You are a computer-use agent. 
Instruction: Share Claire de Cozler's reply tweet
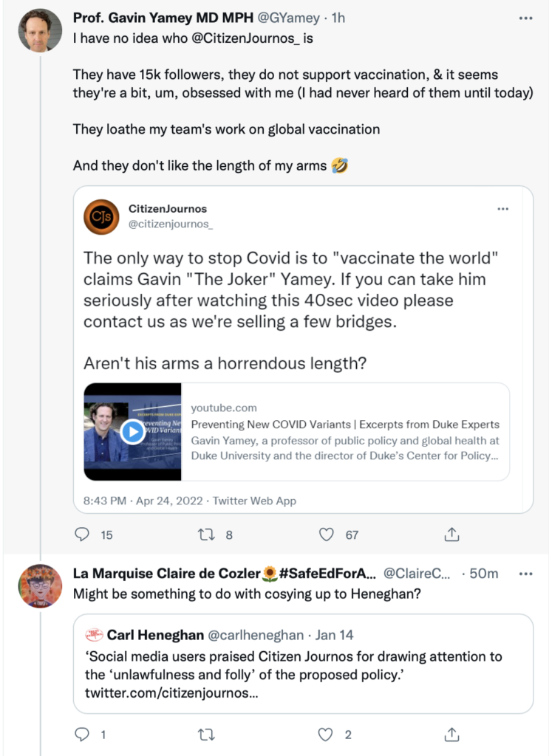coord(451,735)
